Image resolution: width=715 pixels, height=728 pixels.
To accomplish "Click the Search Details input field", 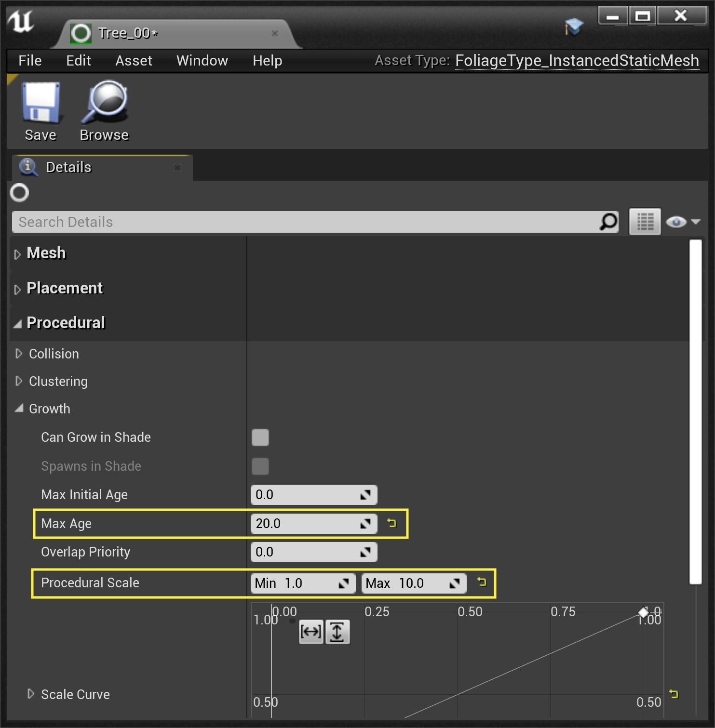I will (x=316, y=222).
